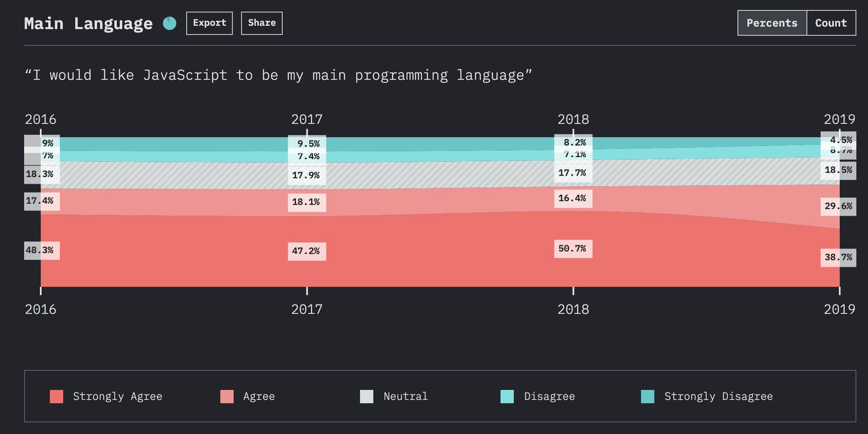Select the 17.7% label for 2018

(x=573, y=173)
